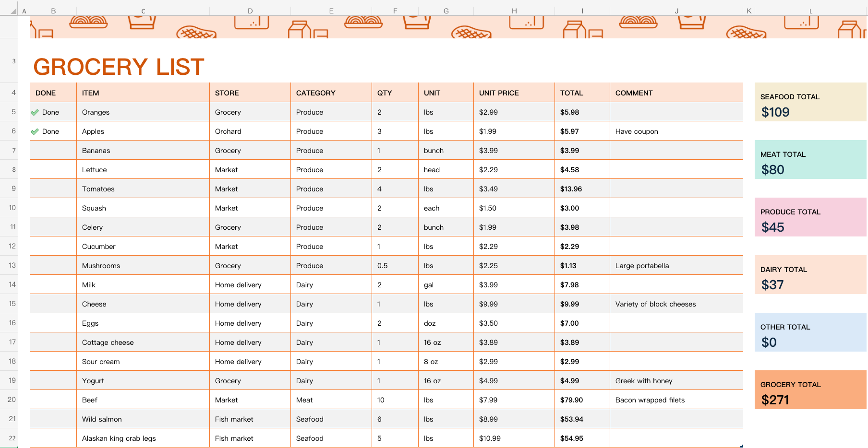
Task: Click the green checkmark beside Oranges
Action: [x=35, y=112]
